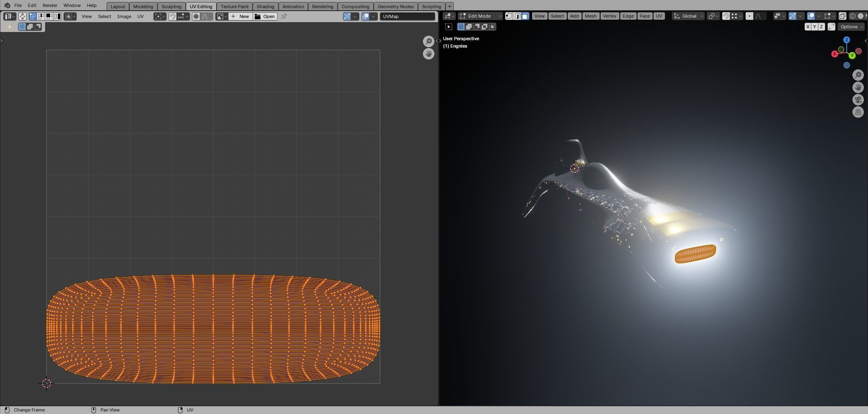Switch viewport shading to wireframe

coord(853,16)
